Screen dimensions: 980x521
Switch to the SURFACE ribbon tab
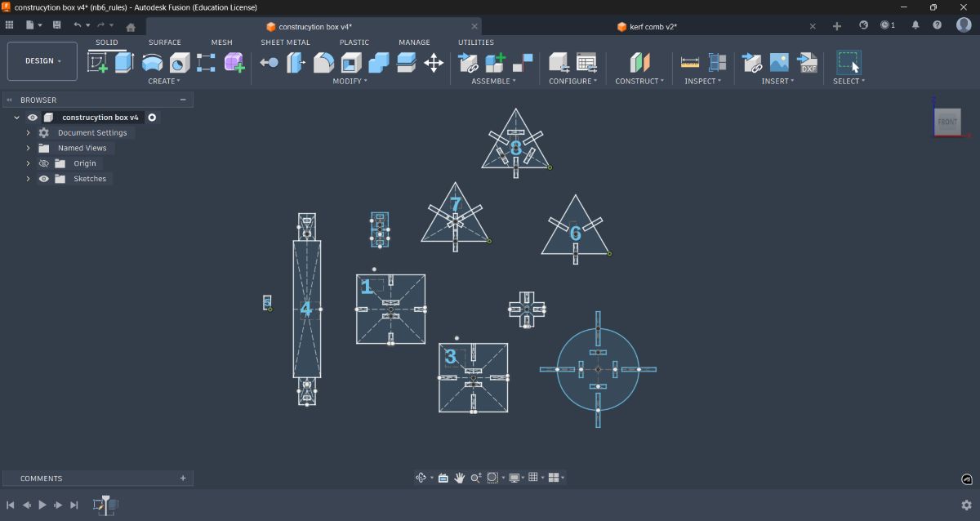click(x=164, y=42)
